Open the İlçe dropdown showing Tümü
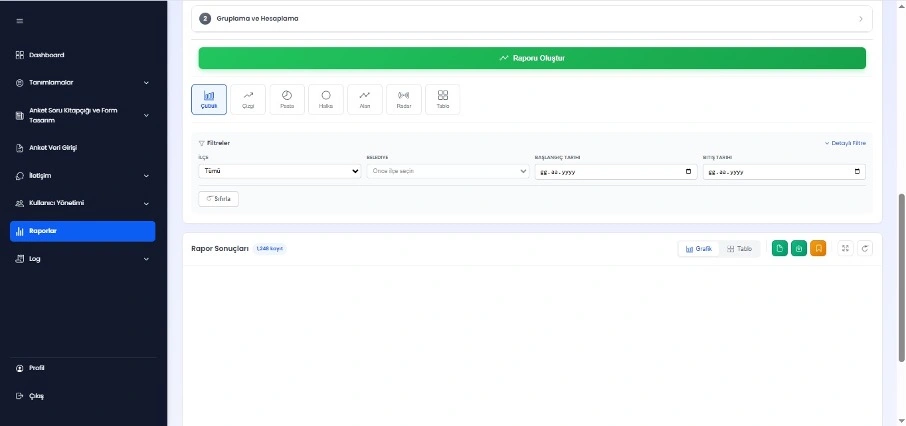The width and height of the screenshot is (906, 426). [279, 171]
